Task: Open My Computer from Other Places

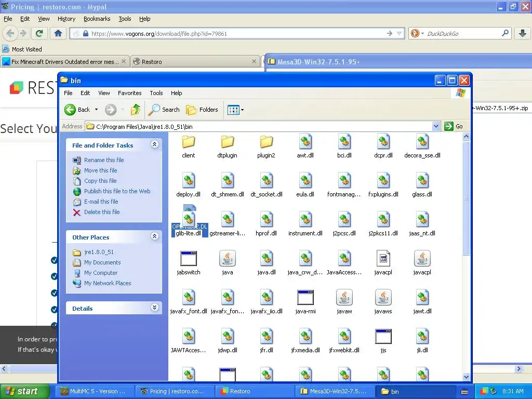Action: [100, 273]
